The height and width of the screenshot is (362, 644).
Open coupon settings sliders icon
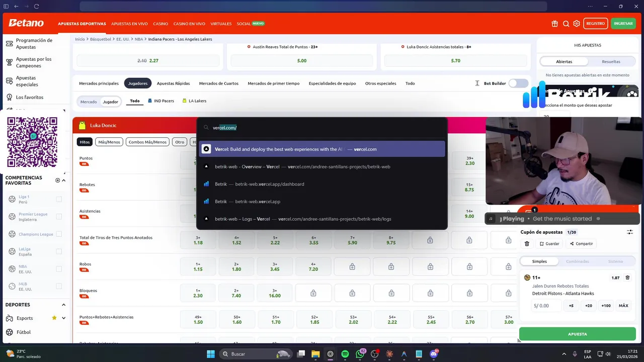pos(629,232)
